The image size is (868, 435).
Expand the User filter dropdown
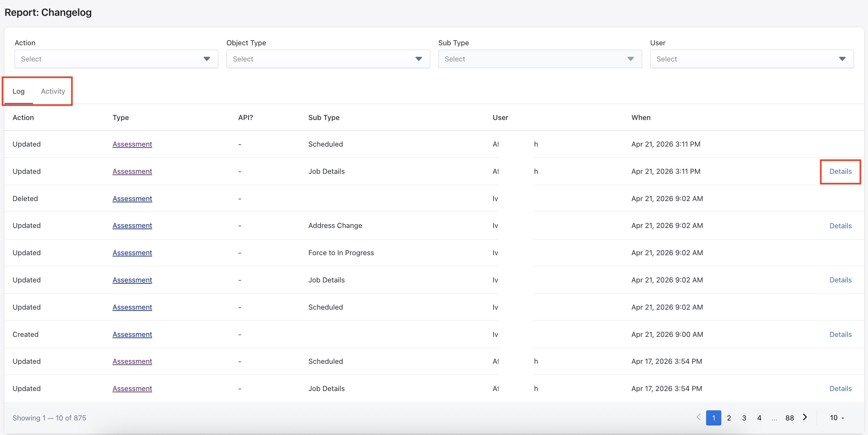pyautogui.click(x=751, y=59)
